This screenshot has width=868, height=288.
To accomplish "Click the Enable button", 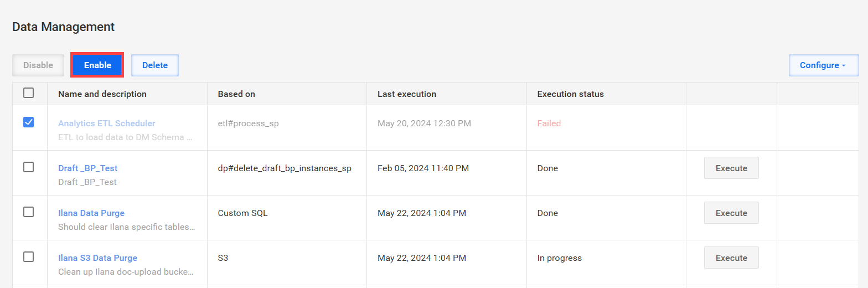I will pyautogui.click(x=97, y=65).
